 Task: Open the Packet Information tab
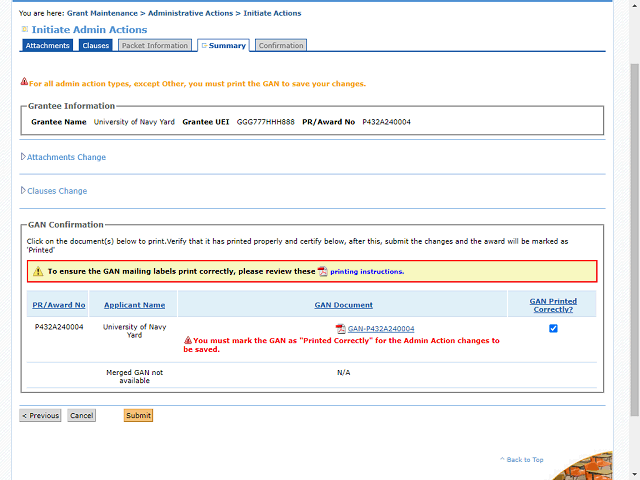[155, 45]
